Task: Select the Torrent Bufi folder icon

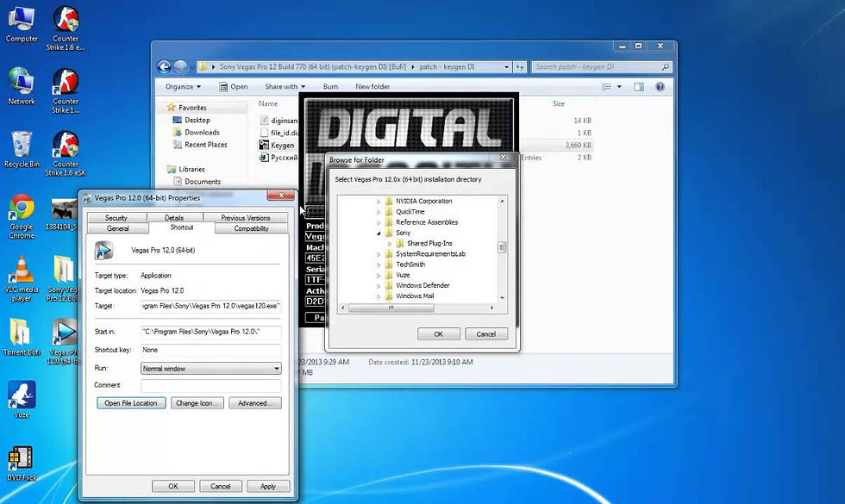Action: coord(22,337)
